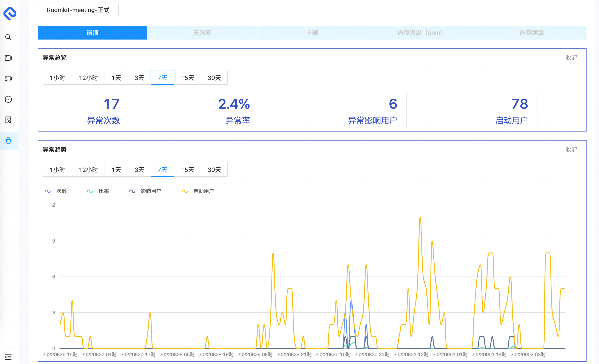This screenshot has width=599, height=364.
Task: Select 12小时 range in 异常总览
Action: click(x=88, y=78)
